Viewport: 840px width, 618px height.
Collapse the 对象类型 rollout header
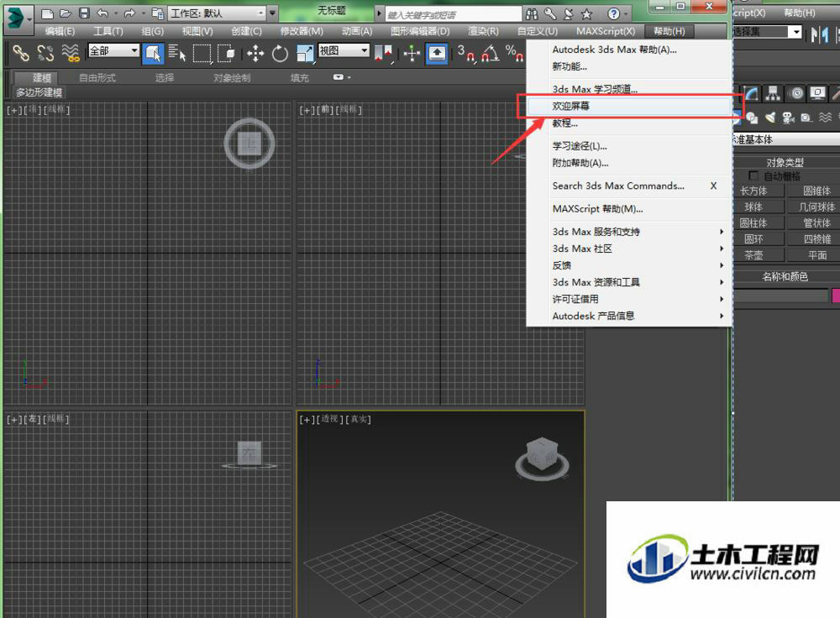click(x=785, y=162)
